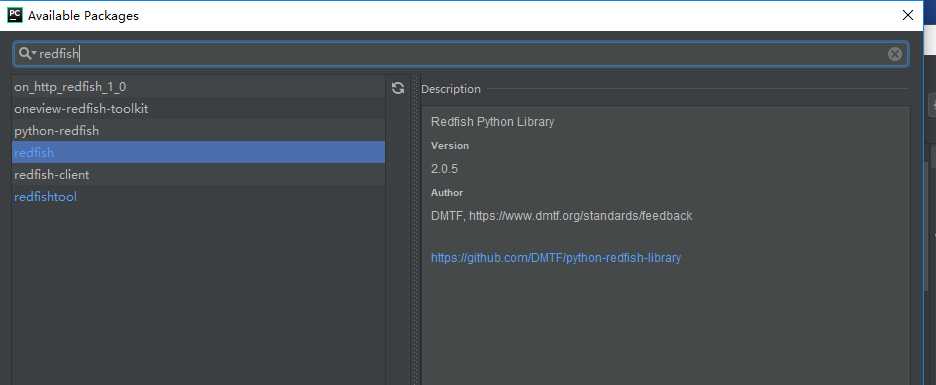Select the redfish-client package
This screenshot has height=385, width=936.
[198, 174]
